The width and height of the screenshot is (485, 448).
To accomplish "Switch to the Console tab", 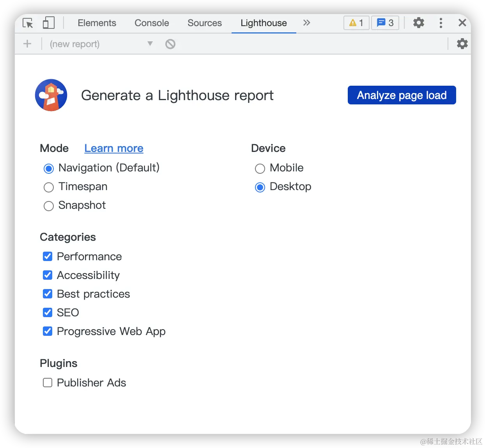I will (x=152, y=23).
